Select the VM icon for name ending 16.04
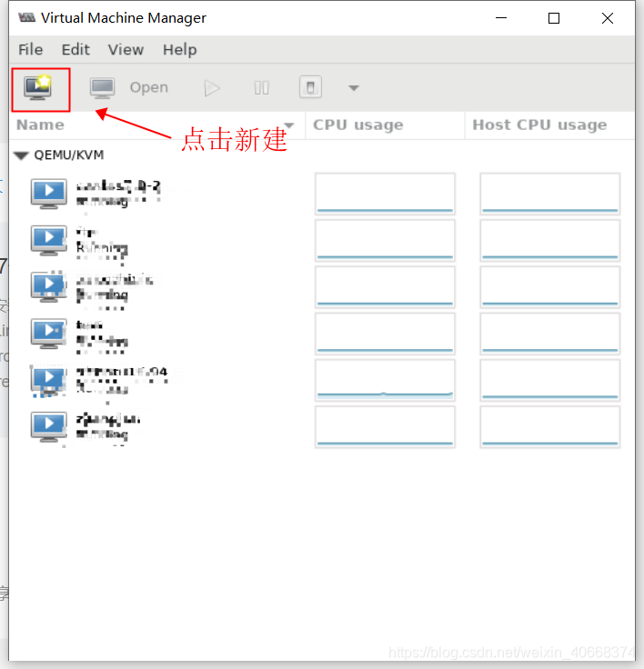This screenshot has height=669, width=644. coord(49,380)
